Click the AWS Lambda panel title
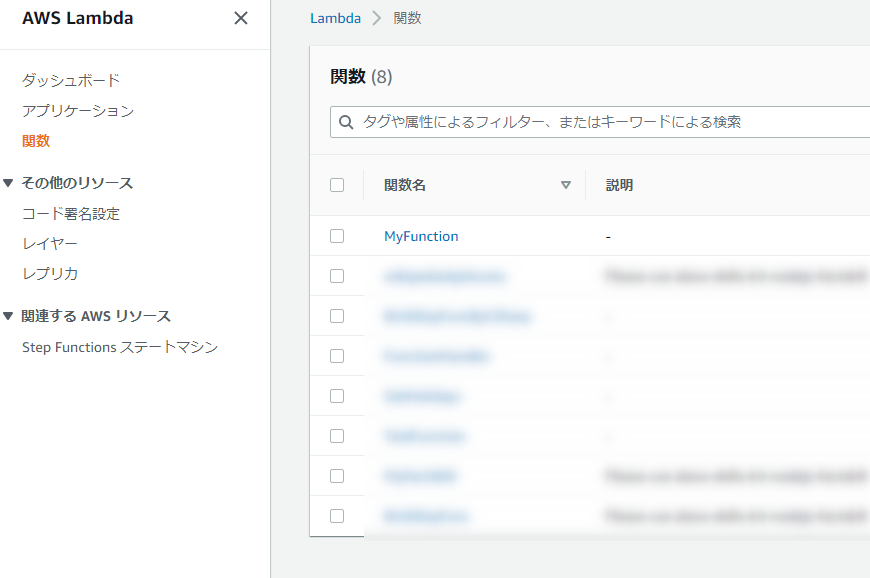 (78, 18)
